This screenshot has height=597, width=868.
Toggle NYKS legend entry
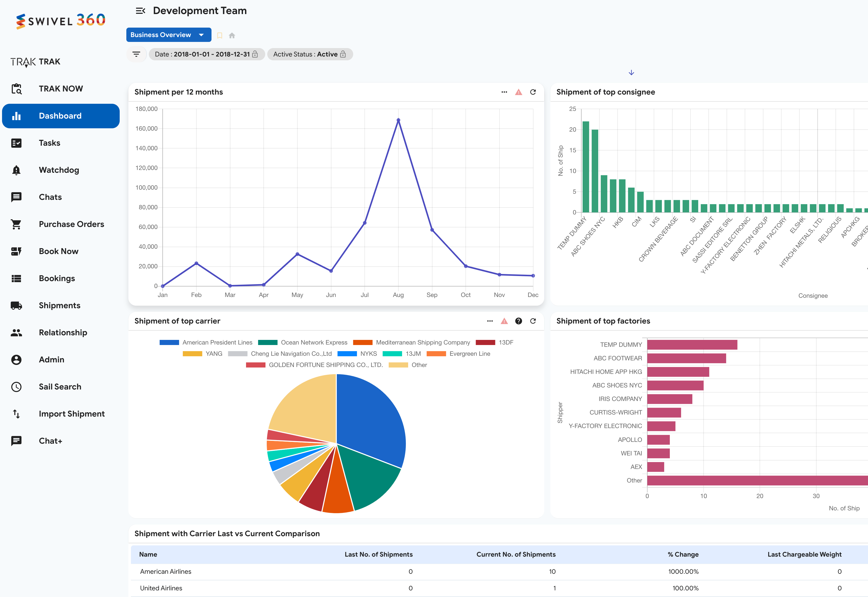click(357, 354)
